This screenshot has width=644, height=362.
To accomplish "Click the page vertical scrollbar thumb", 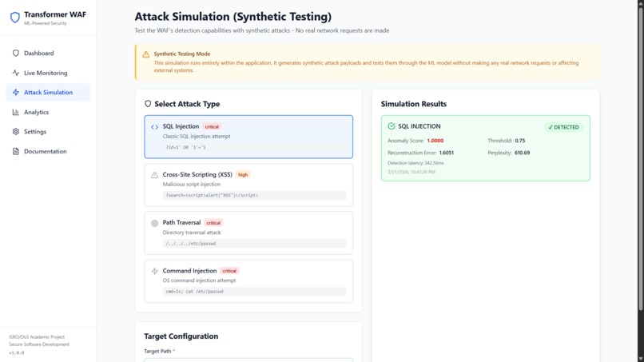I will [x=640, y=158].
